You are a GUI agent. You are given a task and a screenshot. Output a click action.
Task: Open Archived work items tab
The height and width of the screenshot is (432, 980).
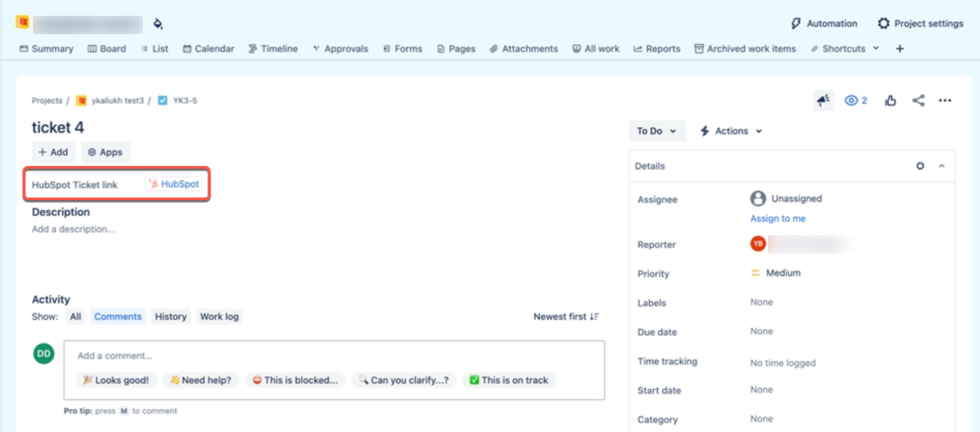coord(745,49)
